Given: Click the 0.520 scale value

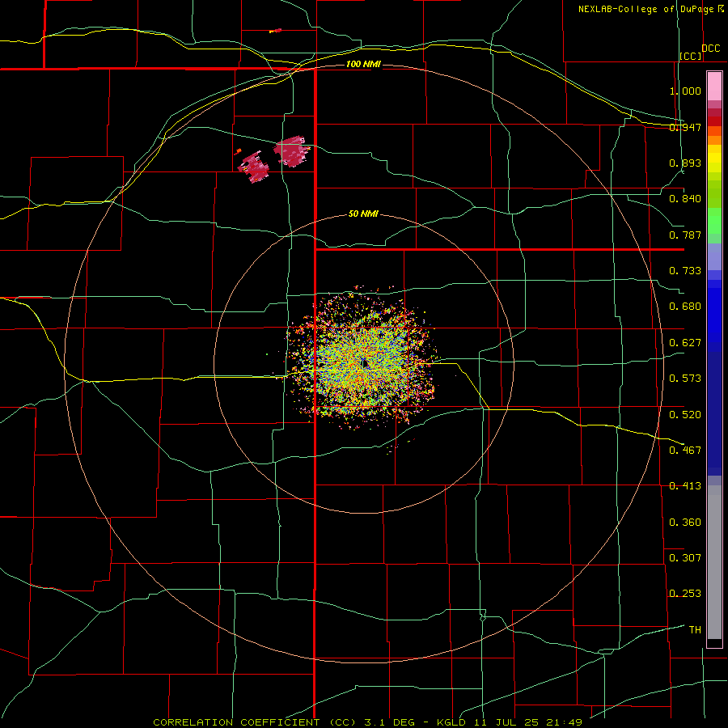Looking at the screenshot, I should (685, 414).
